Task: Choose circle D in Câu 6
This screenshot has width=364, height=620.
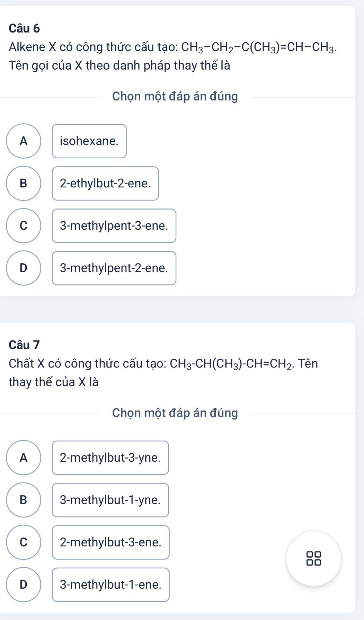Action: point(23,268)
